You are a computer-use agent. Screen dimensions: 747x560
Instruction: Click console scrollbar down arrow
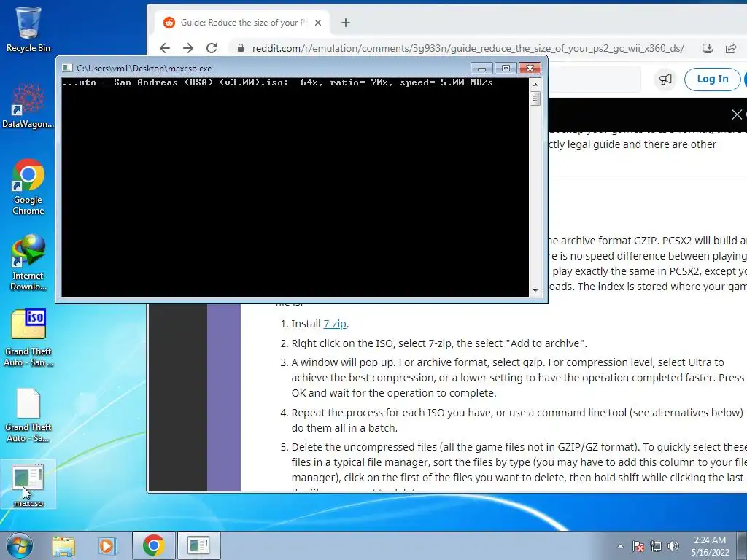click(535, 290)
